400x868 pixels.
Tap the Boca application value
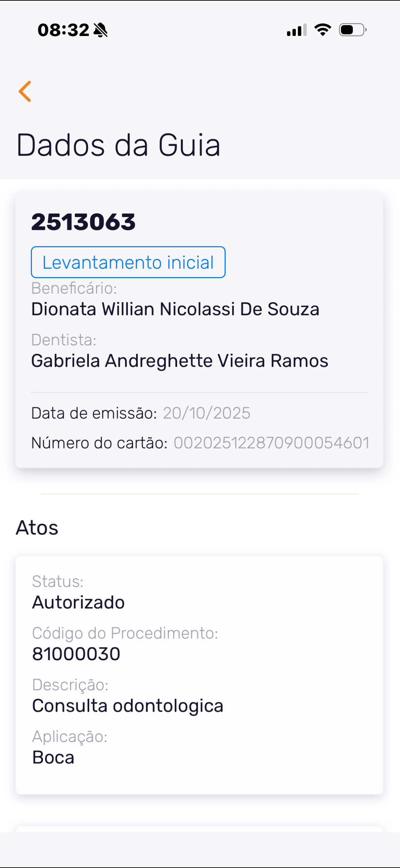tap(53, 757)
